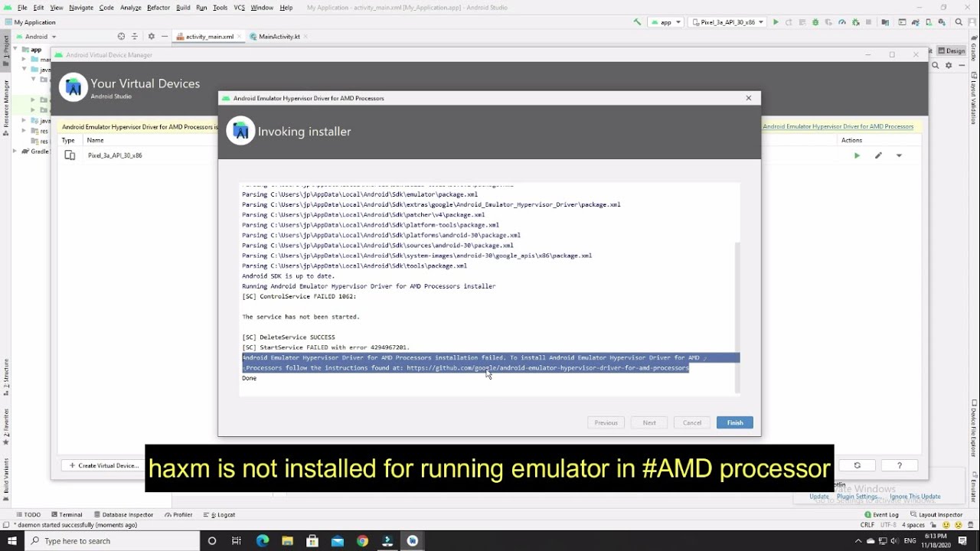Launch Pixel_3a_API_30_x86 with green play icon
The height and width of the screenshot is (551, 980).
coord(857,155)
